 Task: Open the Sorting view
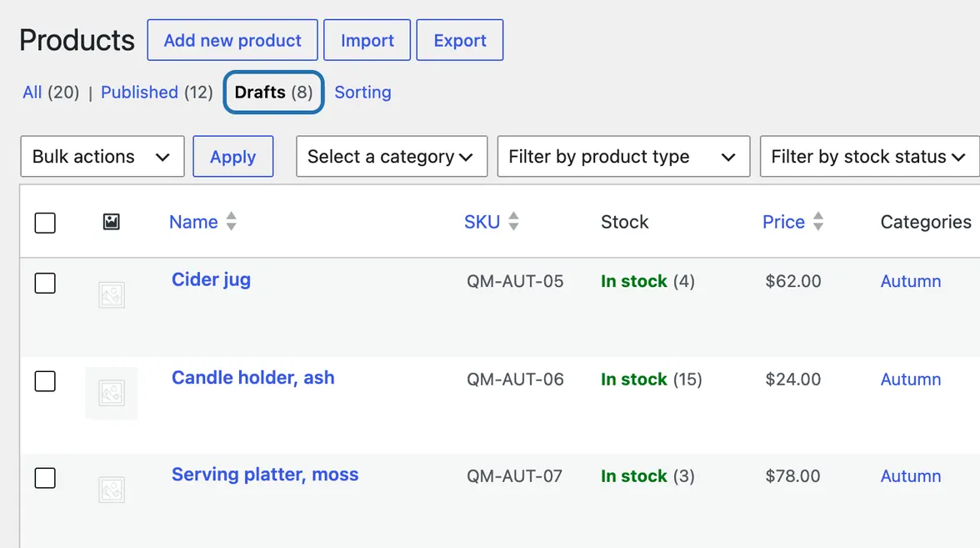coord(363,93)
